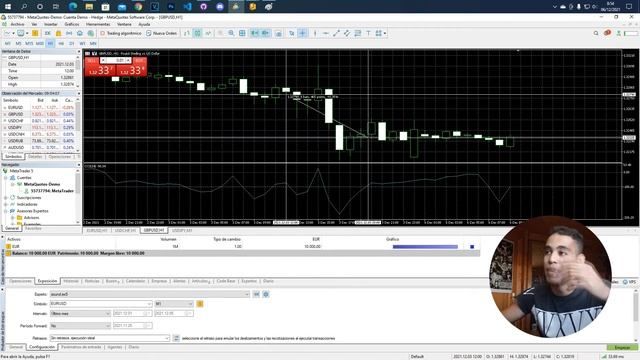Expand Suscripciones in Navigator tree
Screen dimensions: 640x360
[x=6, y=198]
